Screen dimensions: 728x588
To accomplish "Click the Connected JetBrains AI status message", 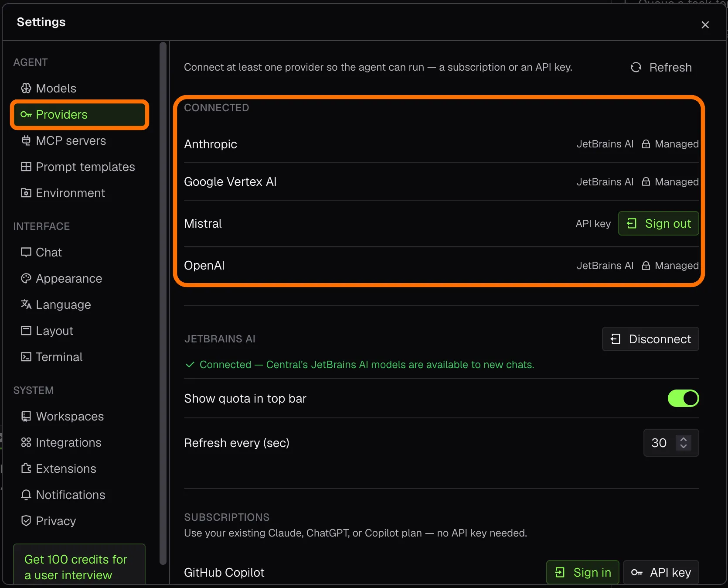I will [x=360, y=365].
